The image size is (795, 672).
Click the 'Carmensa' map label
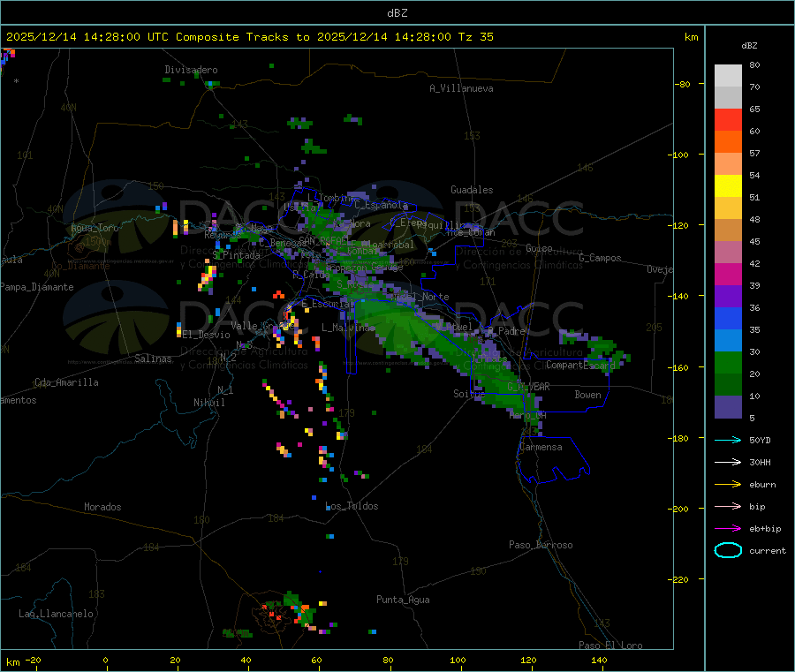541,447
